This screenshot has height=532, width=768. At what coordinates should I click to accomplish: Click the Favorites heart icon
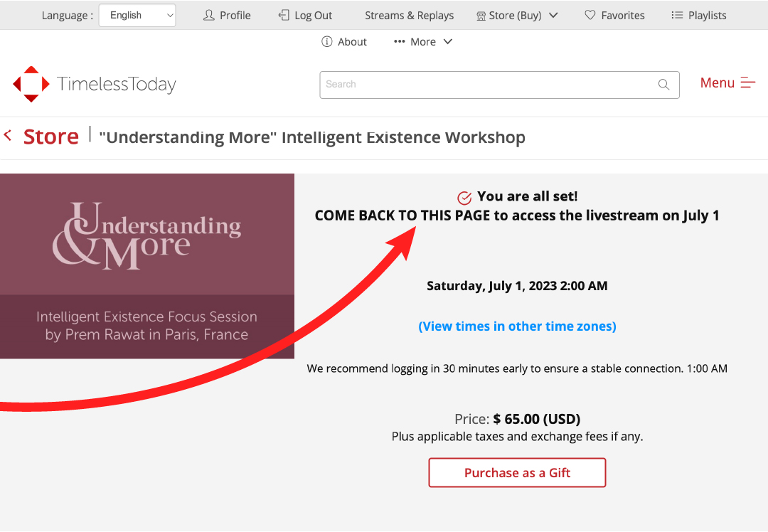tap(590, 15)
